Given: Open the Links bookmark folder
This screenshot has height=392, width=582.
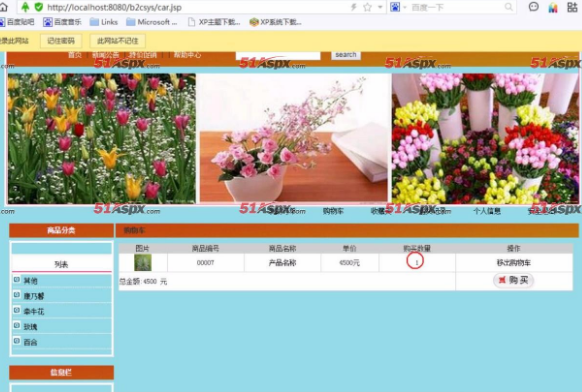Looking at the screenshot, I should pyautogui.click(x=104, y=22).
